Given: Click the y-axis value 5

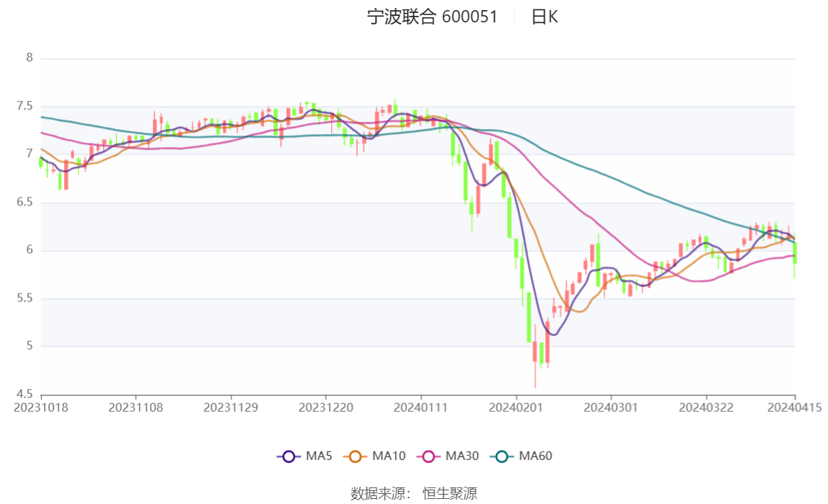Looking at the screenshot, I should [x=30, y=345].
